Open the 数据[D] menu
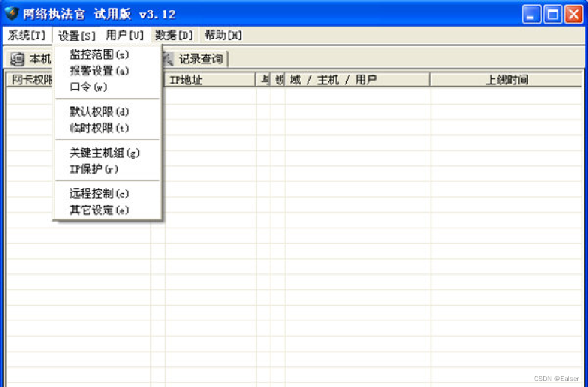The height and width of the screenshot is (387, 588). point(173,36)
